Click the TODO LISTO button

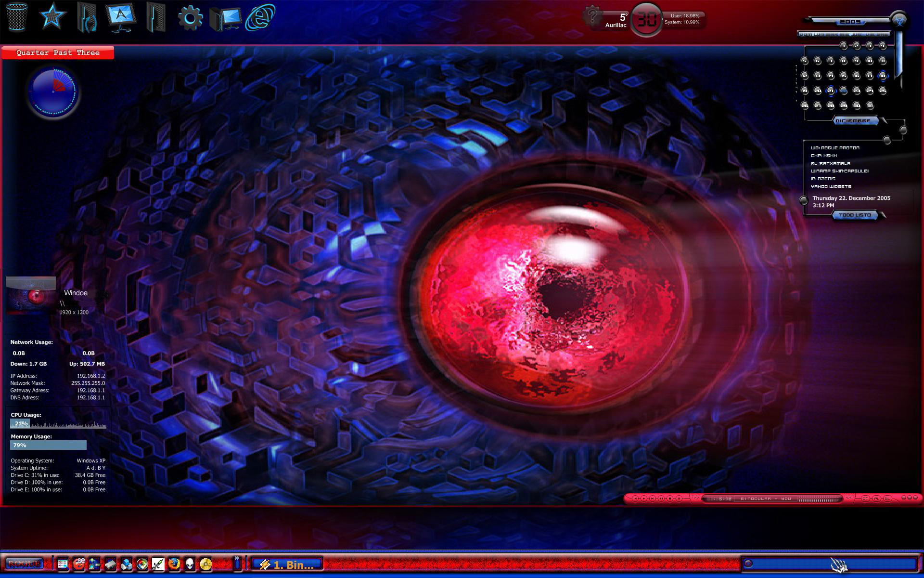(856, 215)
